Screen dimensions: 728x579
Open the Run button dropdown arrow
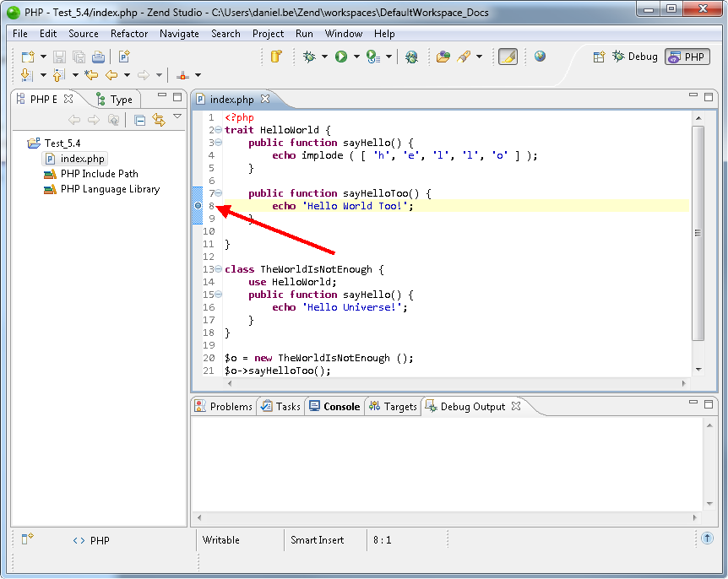tap(356, 57)
